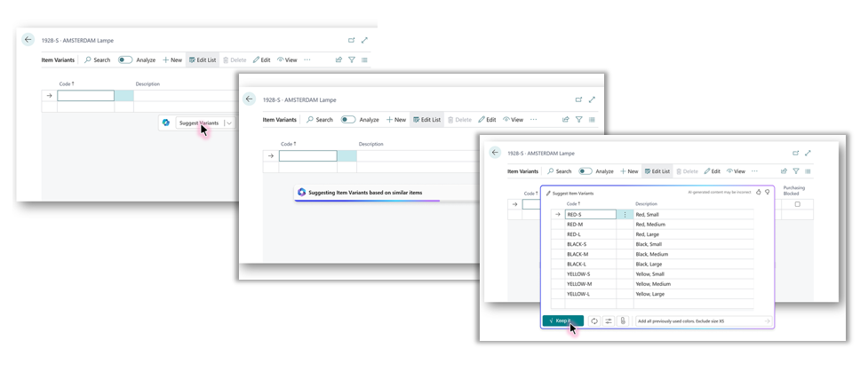
Task: Select Edit List in left window
Action: coord(202,59)
